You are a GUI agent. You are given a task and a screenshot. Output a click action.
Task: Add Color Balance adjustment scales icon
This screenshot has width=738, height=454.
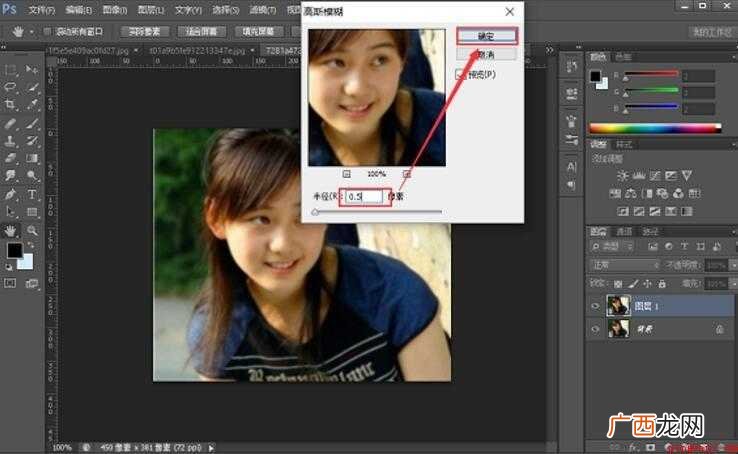coord(631,193)
